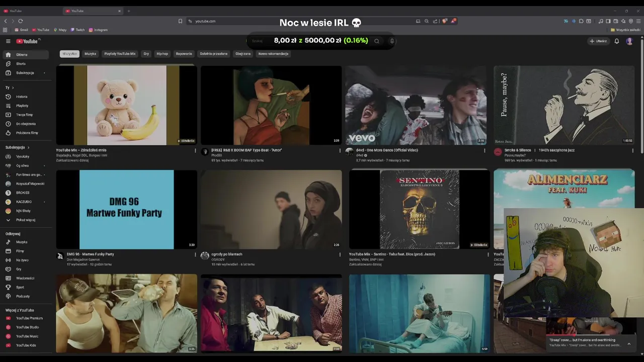This screenshot has width=644, height=362.
Task: Expand the Subskrypcje list header chevron
Action: 28,147
